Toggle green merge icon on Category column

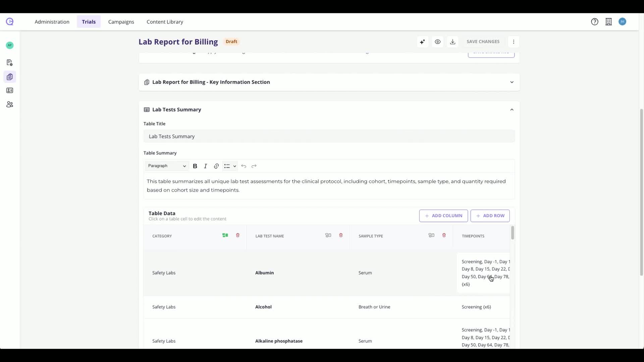click(x=225, y=235)
